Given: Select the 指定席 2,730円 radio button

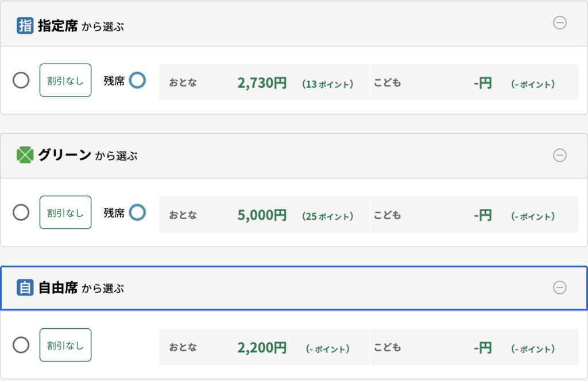Looking at the screenshot, I should pos(21,80).
